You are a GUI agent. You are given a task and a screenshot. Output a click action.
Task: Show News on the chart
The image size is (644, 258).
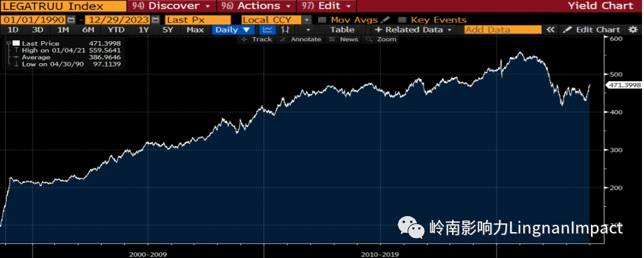(x=344, y=39)
